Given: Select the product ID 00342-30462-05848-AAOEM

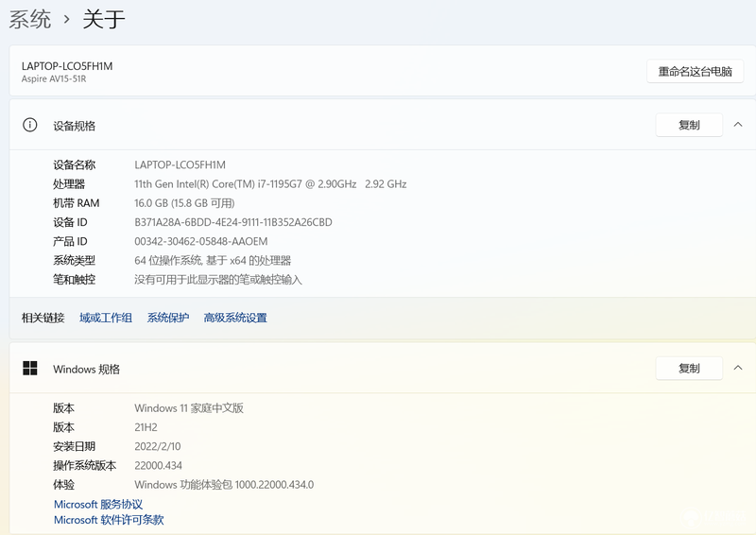Looking at the screenshot, I should coord(201,242).
